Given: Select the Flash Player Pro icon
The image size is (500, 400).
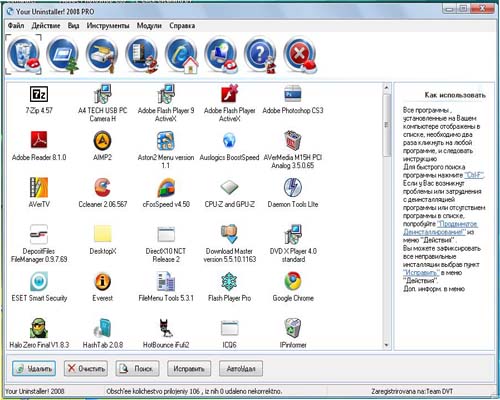Looking at the screenshot, I should point(229,282).
